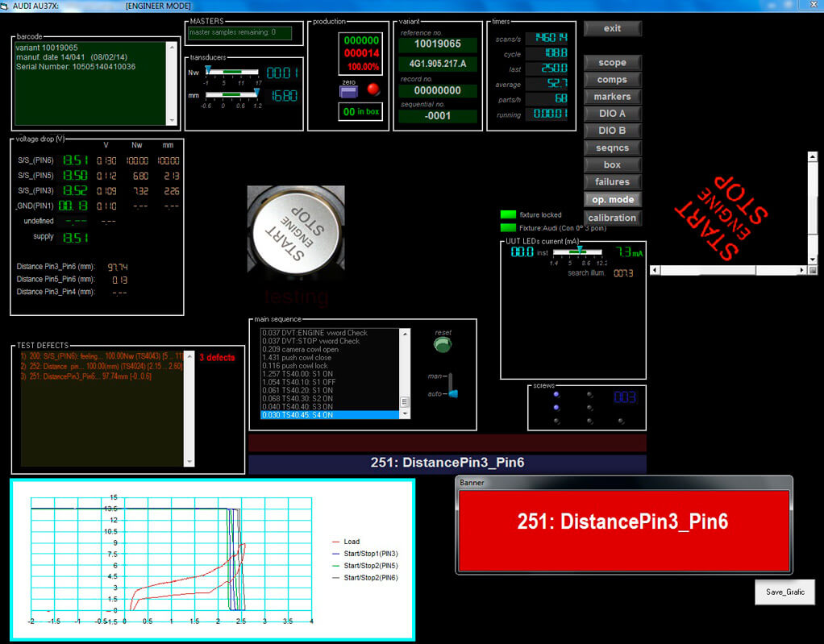The height and width of the screenshot is (644, 824).
Task: Click the 'Start/Stop2(PIN5)' legend entry
Action: point(365,566)
